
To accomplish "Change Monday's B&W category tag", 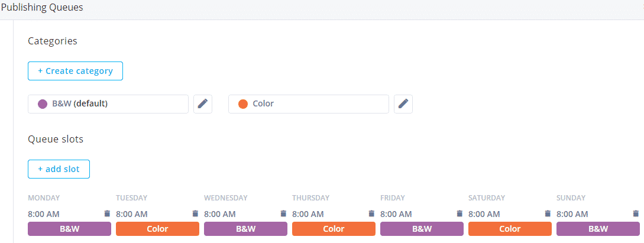I will (69, 229).
